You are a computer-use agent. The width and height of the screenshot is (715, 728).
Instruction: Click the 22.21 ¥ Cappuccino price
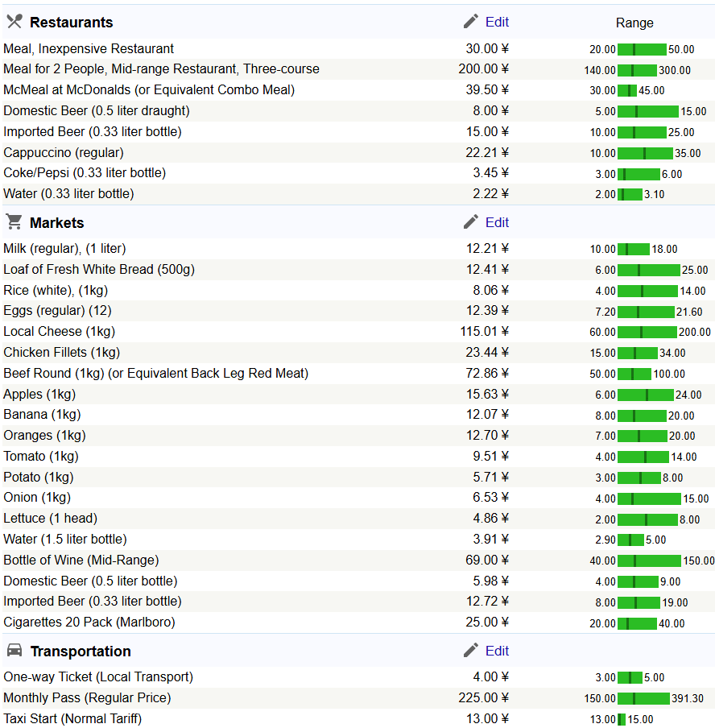[x=487, y=153]
